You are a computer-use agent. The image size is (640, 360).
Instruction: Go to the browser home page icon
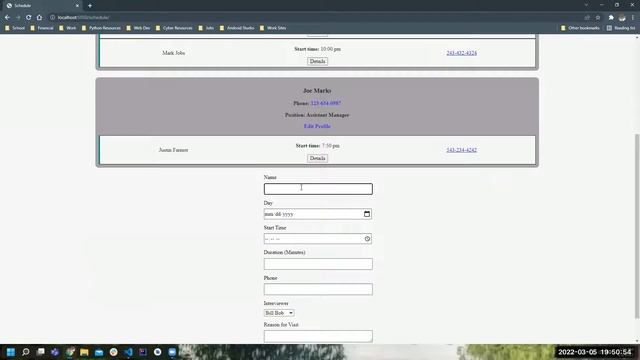point(40,18)
